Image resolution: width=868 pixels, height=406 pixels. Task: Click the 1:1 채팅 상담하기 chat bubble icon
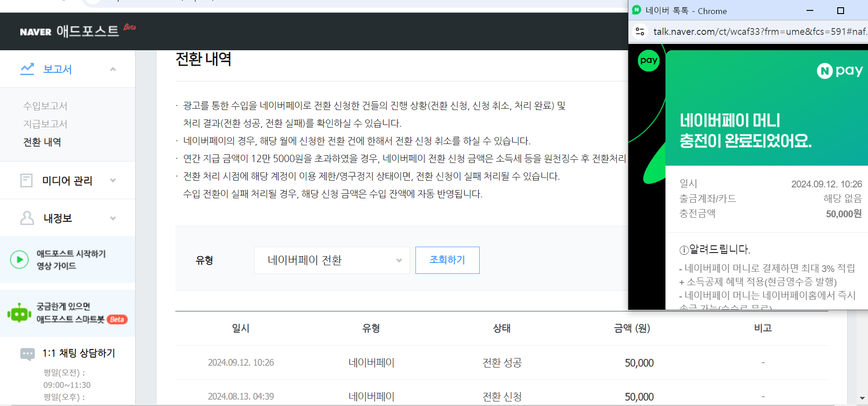[27, 353]
